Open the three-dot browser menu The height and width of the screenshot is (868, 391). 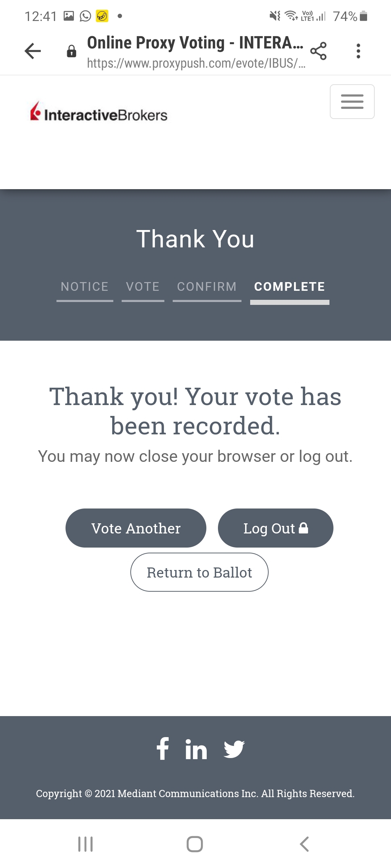(x=358, y=51)
